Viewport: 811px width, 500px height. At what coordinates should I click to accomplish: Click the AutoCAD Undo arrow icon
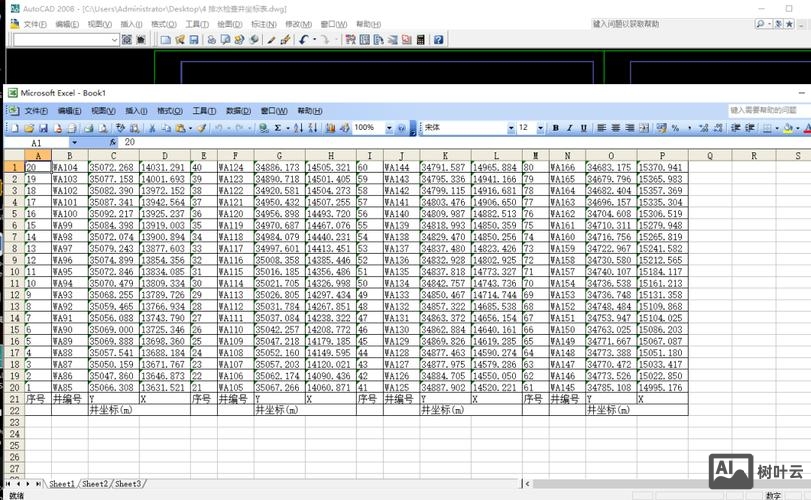(x=303, y=40)
